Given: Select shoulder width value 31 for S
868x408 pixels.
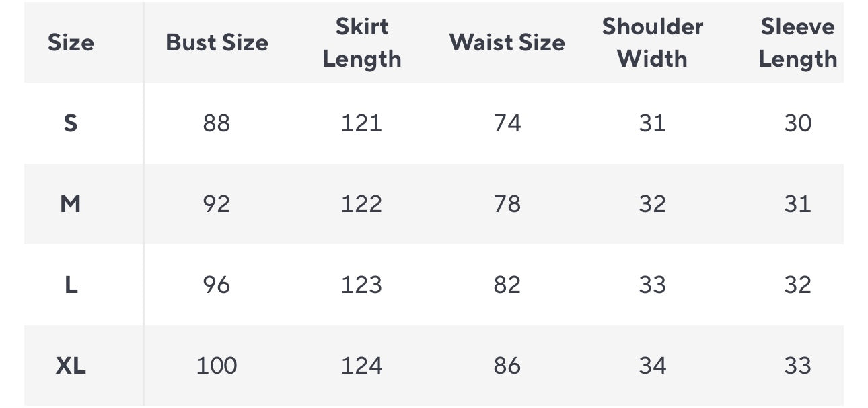Looking at the screenshot, I should (x=652, y=123).
